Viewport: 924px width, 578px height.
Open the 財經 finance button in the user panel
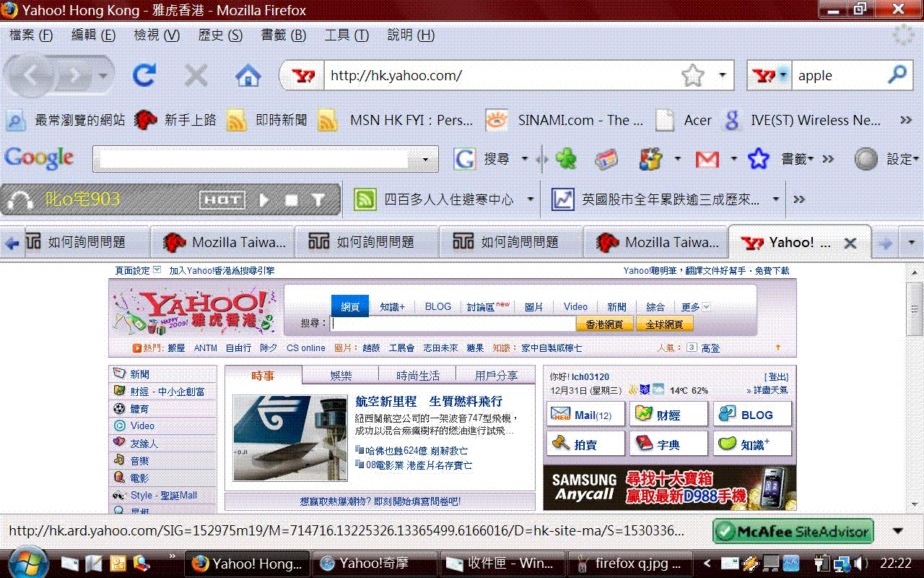click(x=668, y=415)
